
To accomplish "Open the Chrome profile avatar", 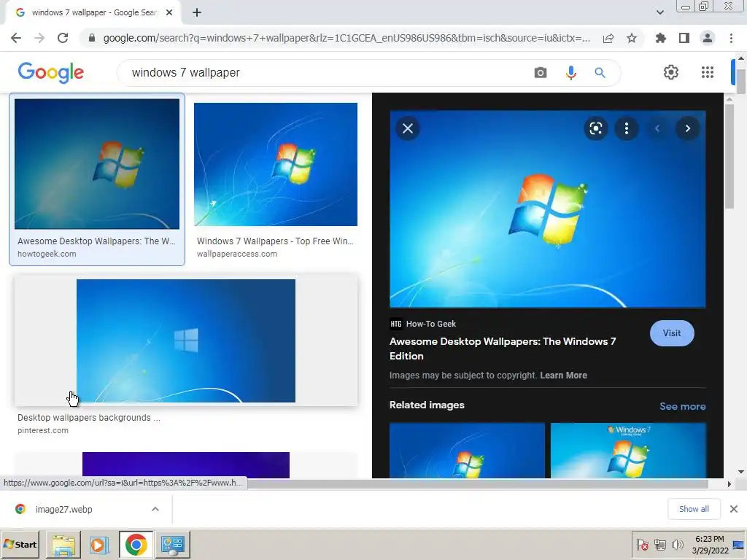I will click(x=708, y=38).
